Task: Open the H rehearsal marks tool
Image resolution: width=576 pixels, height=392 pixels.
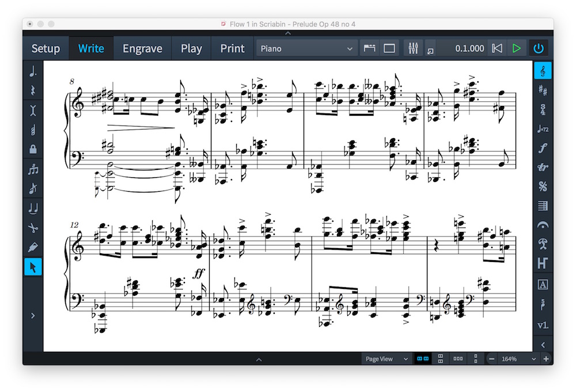Action: click(x=543, y=263)
